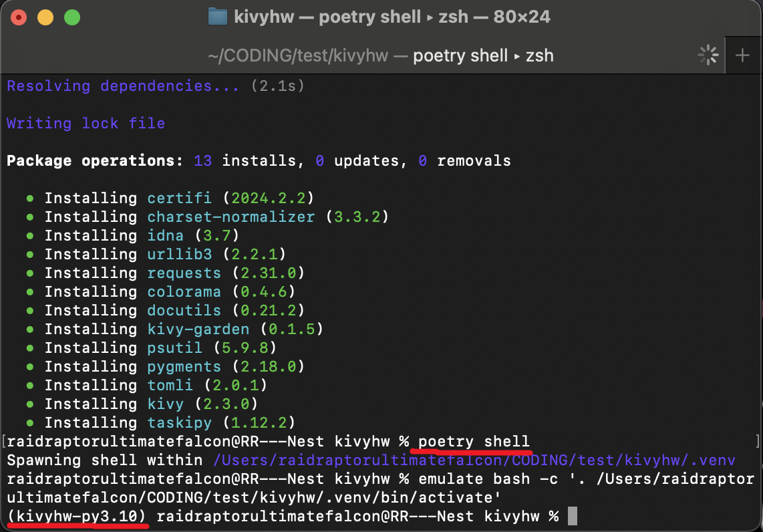Click the 'Resolving dependencies...' line

tap(155, 86)
